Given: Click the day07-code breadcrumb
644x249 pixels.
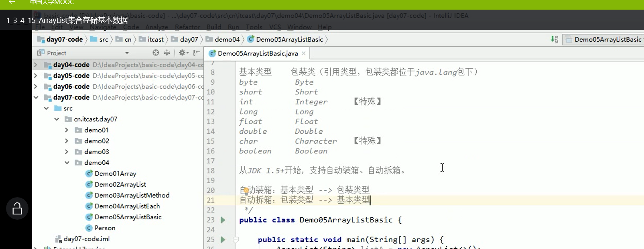Looking at the screenshot, I should (60, 39).
